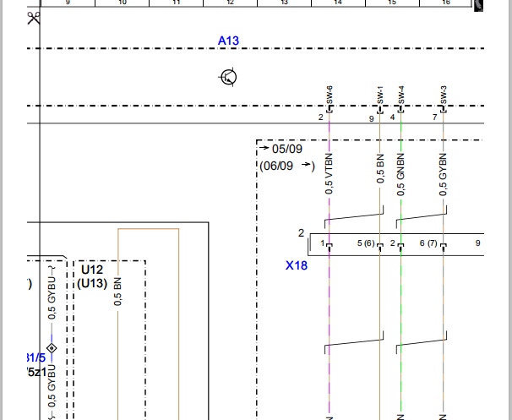Click the SW-1 terminal label
The width and height of the screenshot is (512, 420).
pos(379,95)
